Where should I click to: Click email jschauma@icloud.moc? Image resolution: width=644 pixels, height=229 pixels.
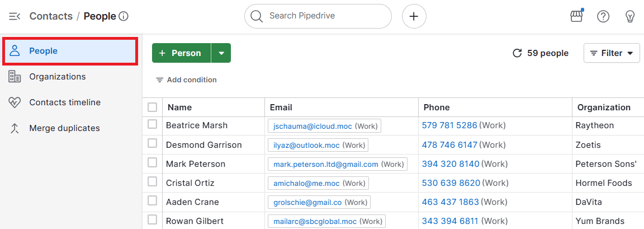click(312, 126)
